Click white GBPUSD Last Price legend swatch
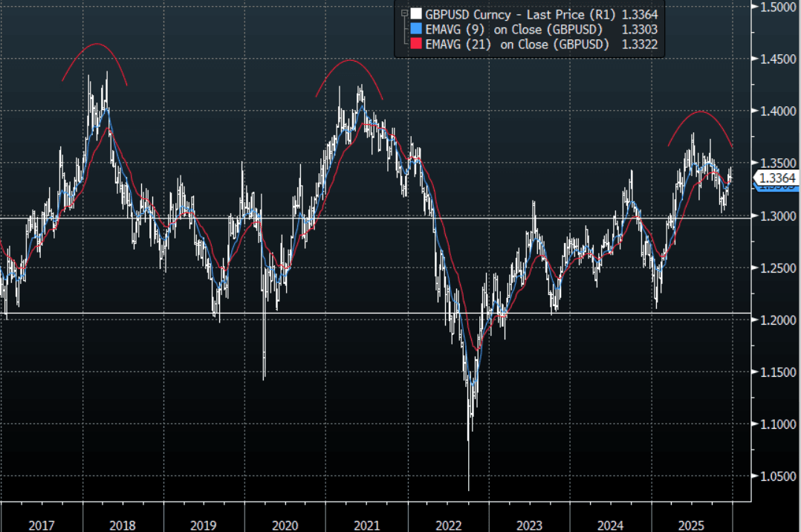801x532 pixels. pos(416,14)
